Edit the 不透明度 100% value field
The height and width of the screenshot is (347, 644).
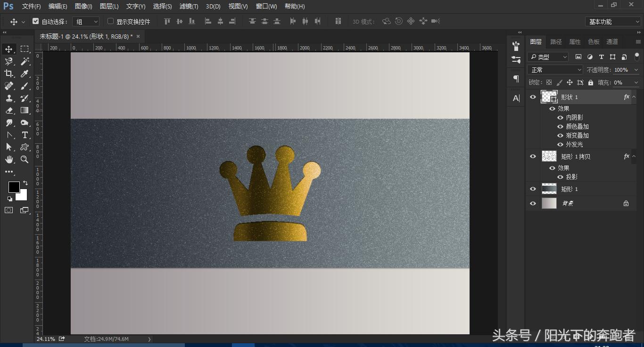tap(621, 70)
